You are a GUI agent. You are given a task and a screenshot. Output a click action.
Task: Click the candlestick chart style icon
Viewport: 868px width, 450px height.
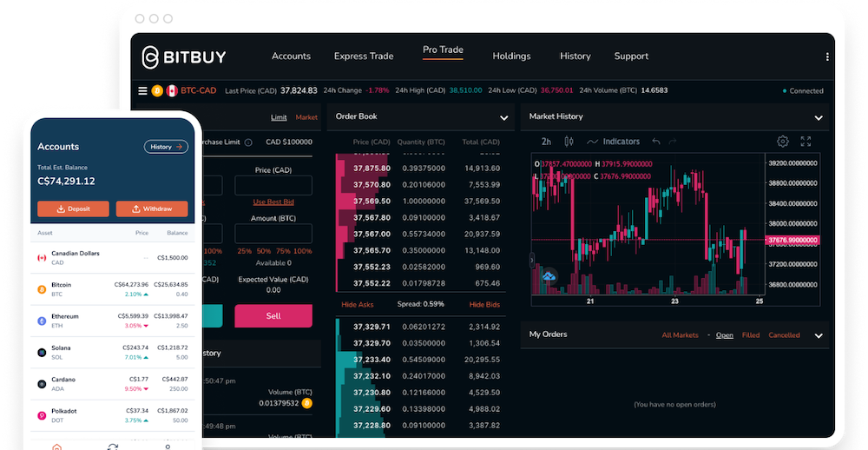569,142
